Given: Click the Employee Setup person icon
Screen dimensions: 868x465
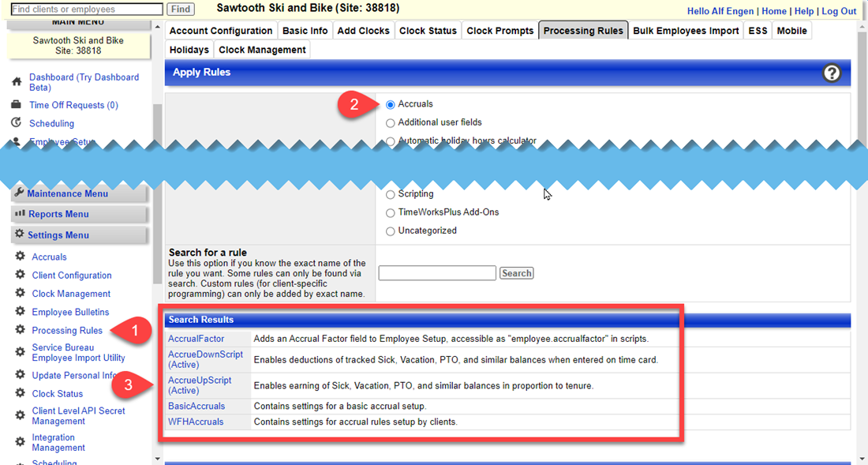Looking at the screenshot, I should coord(17,142).
